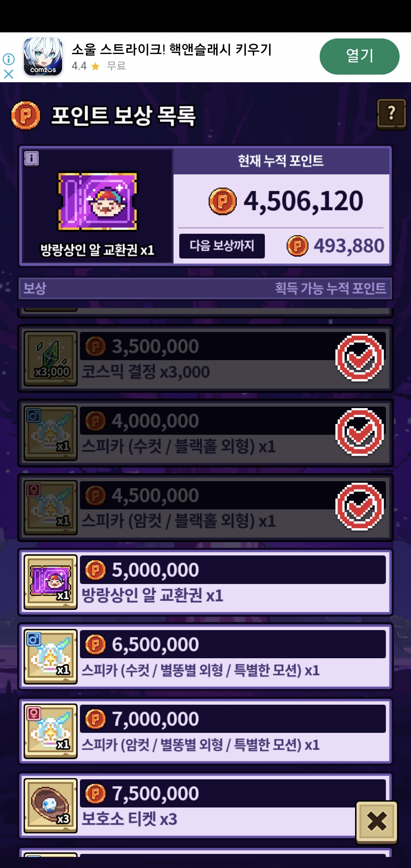Click the claimed checkmark on 4,000,000 reward

pyautogui.click(x=360, y=432)
